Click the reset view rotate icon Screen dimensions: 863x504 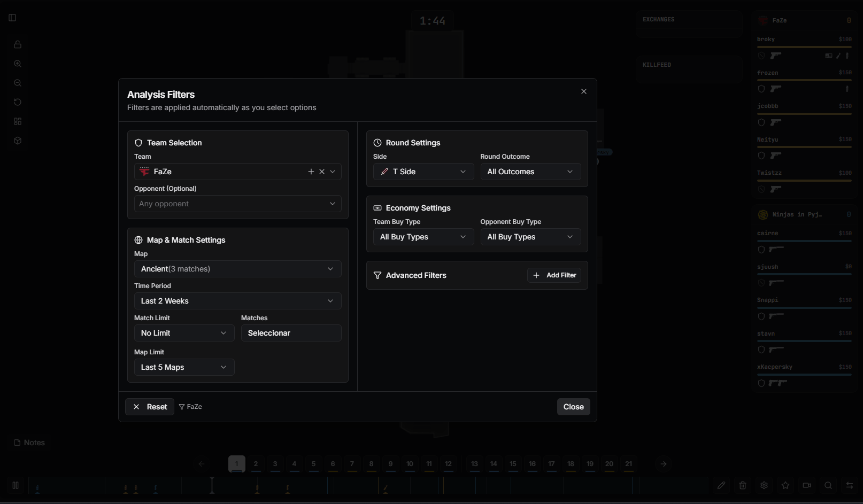18,102
